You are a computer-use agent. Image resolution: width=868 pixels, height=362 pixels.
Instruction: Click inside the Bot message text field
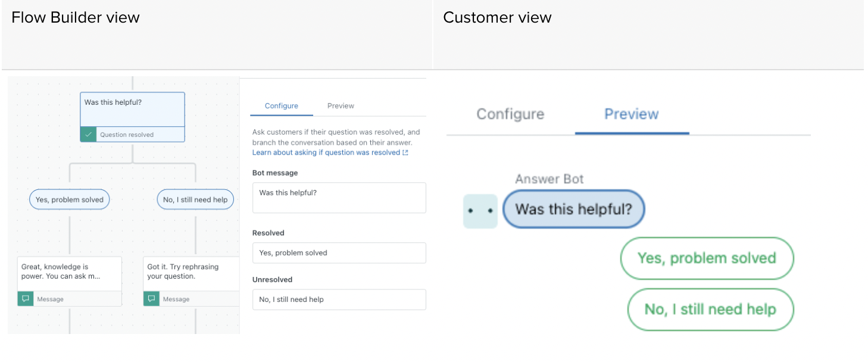339,198
